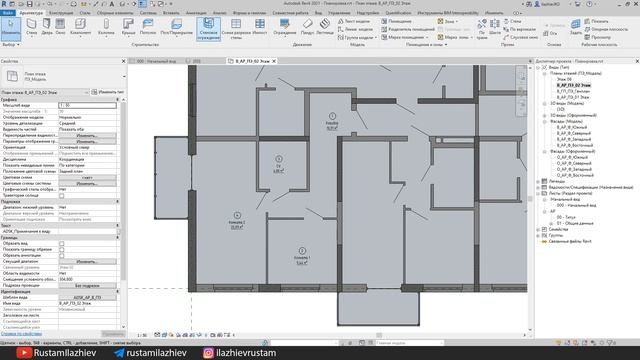Choose the Wall (Стена) tool
Screen dimensions: 640x360
point(31,27)
